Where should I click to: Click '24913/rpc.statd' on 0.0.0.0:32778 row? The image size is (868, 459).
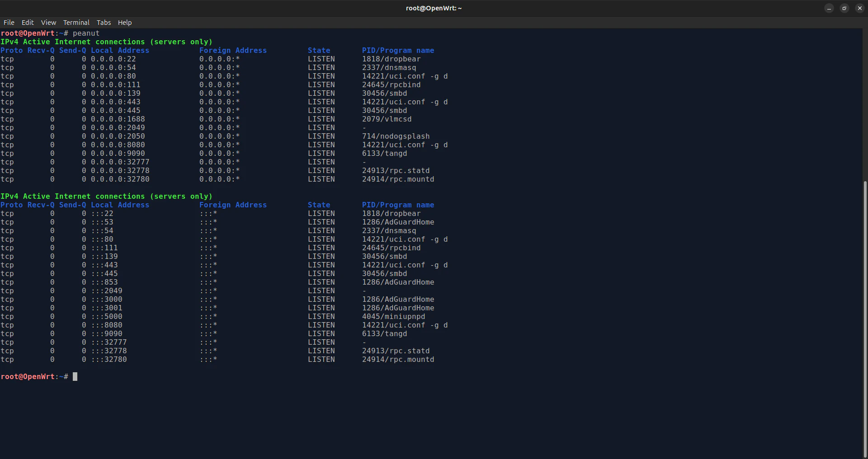tap(396, 171)
